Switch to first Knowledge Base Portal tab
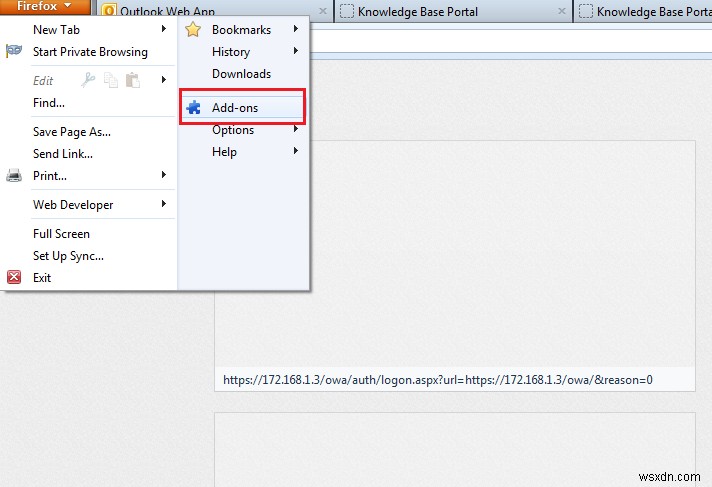712x487 pixels. click(x=453, y=11)
